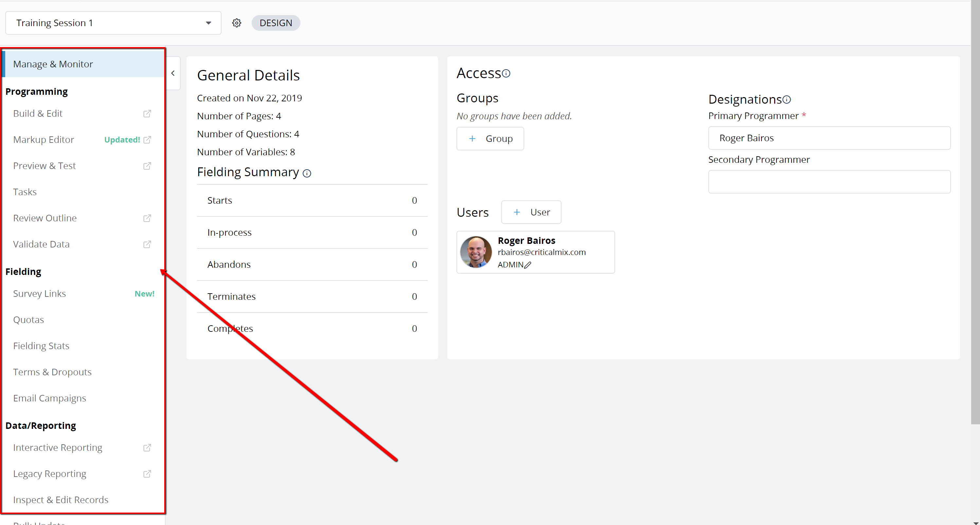Click the Fielding Summary info icon

click(307, 173)
